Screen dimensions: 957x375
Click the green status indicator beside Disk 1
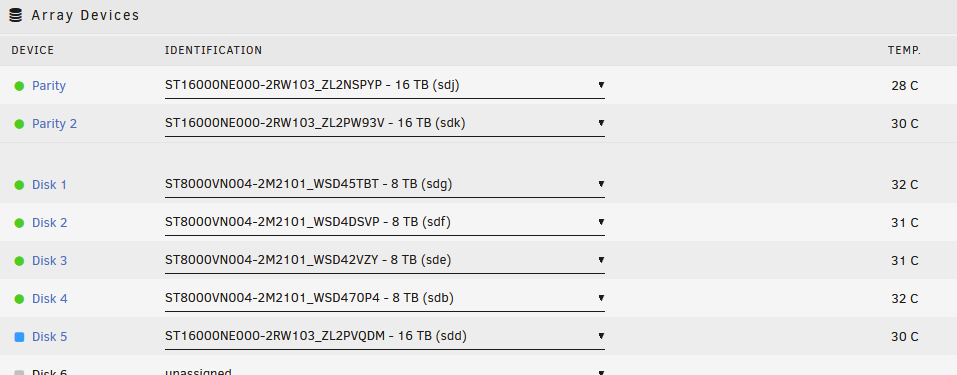[x=19, y=185]
